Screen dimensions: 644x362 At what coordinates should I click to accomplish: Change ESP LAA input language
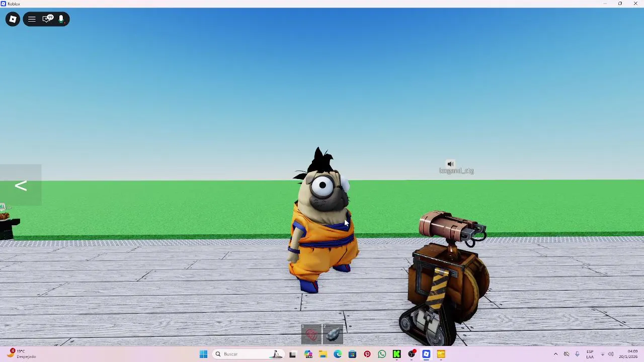click(590, 354)
